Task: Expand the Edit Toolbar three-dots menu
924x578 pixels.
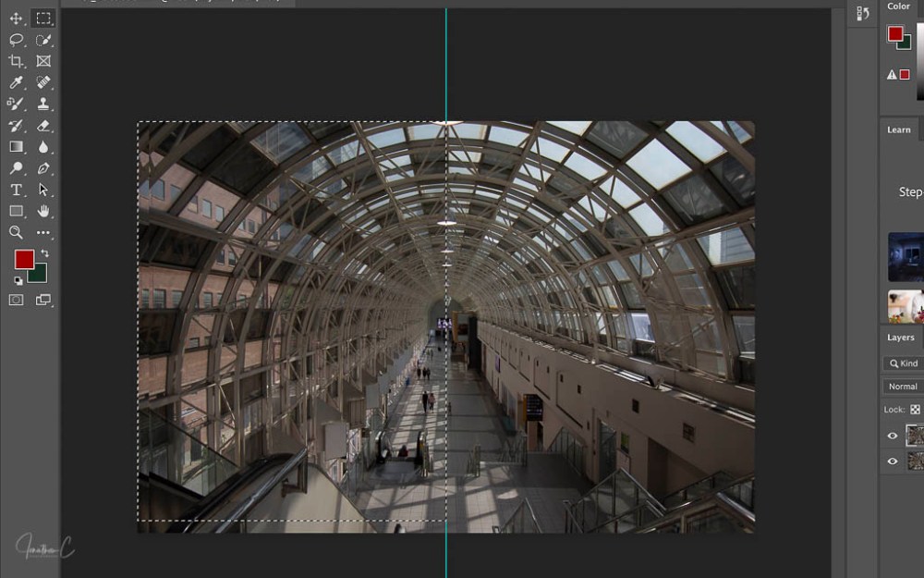Action: tap(43, 232)
